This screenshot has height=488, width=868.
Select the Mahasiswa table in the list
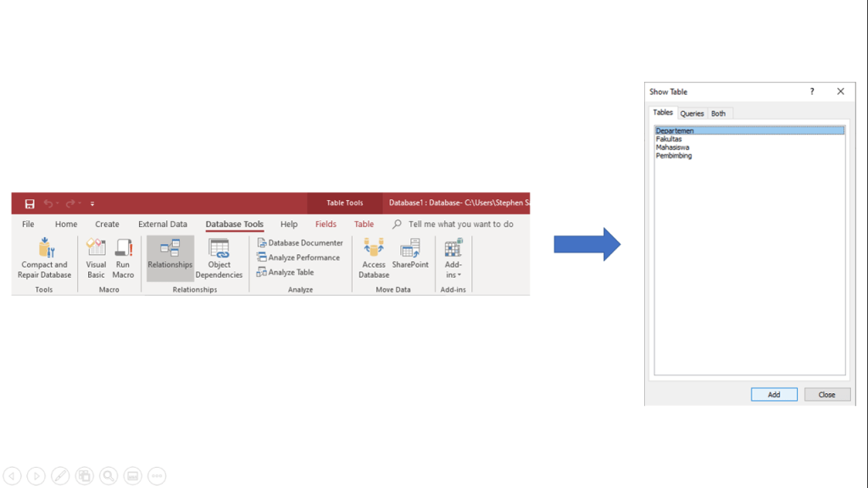672,147
